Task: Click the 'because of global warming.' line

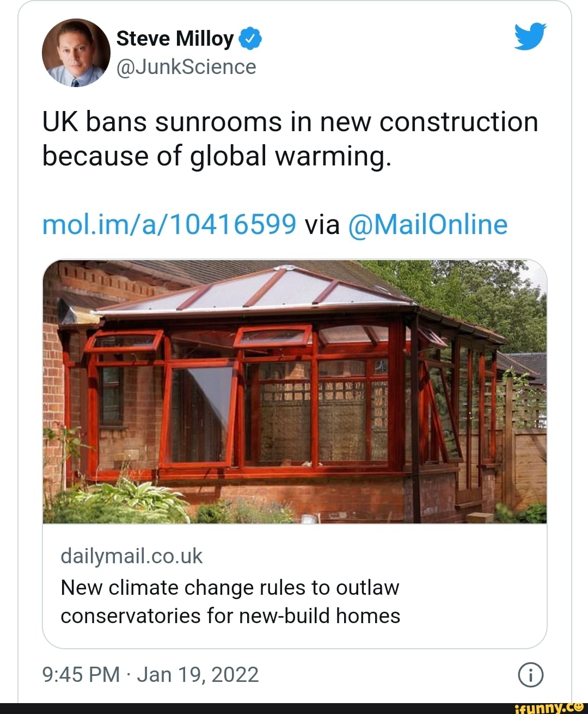Action: (x=217, y=156)
